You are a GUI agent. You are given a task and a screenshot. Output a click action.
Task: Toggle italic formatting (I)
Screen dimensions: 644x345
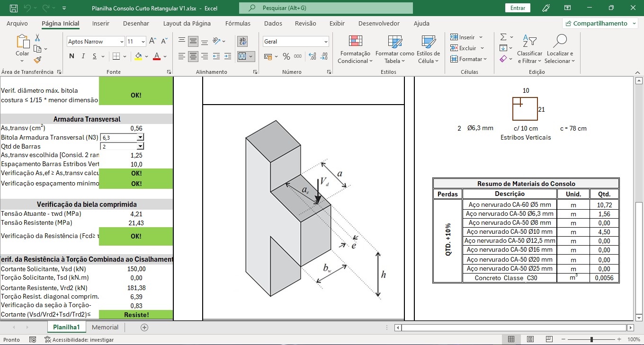pyautogui.click(x=83, y=56)
